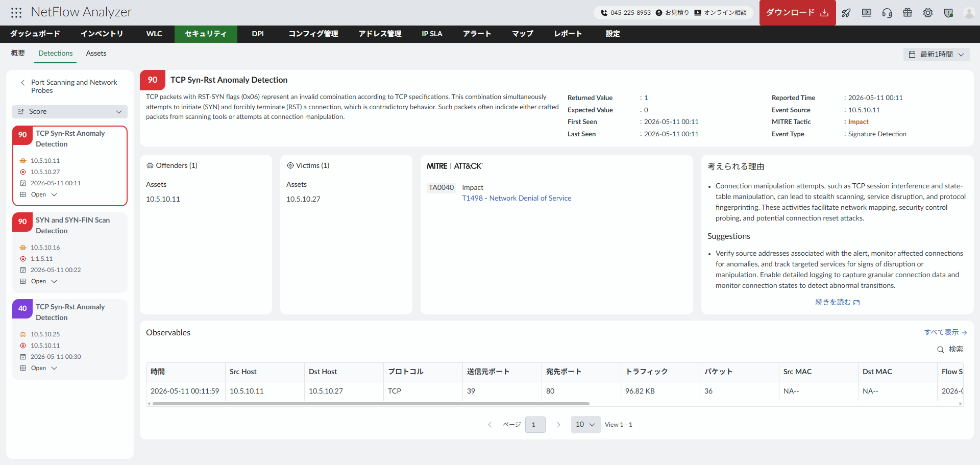Click the Src Host column header

(x=265, y=372)
